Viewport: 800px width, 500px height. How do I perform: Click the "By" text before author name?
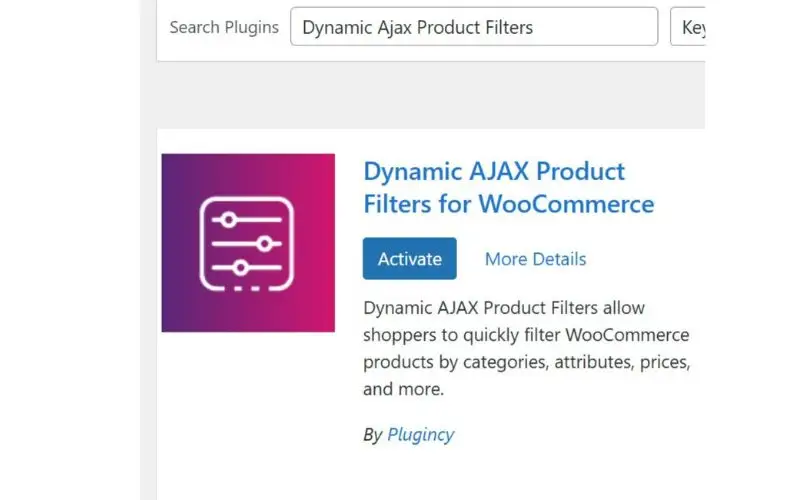point(373,434)
